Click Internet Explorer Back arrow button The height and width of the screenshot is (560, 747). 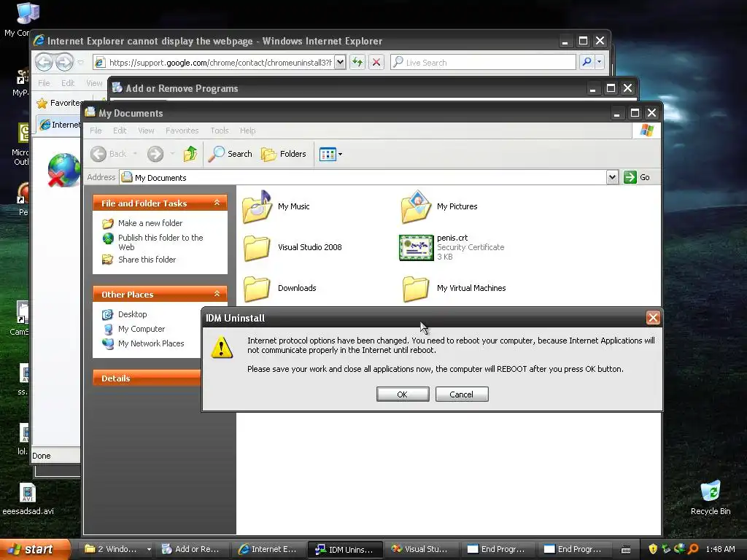point(44,62)
